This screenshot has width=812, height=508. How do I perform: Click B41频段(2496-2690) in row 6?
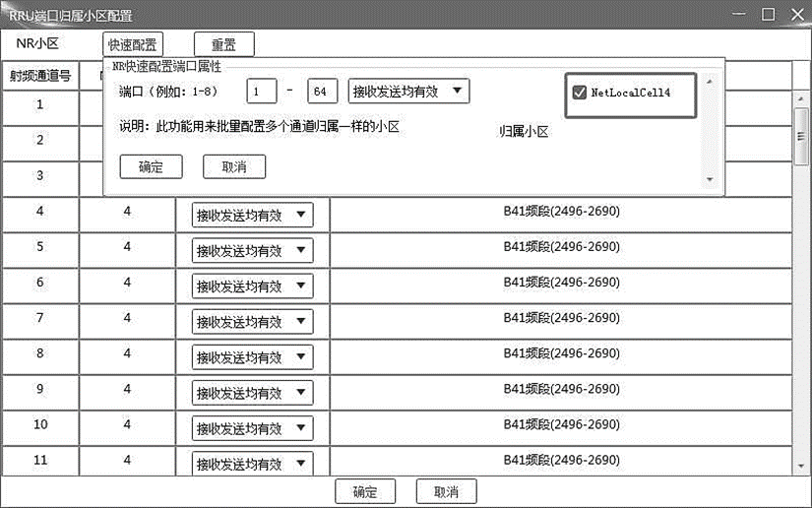[x=562, y=283]
